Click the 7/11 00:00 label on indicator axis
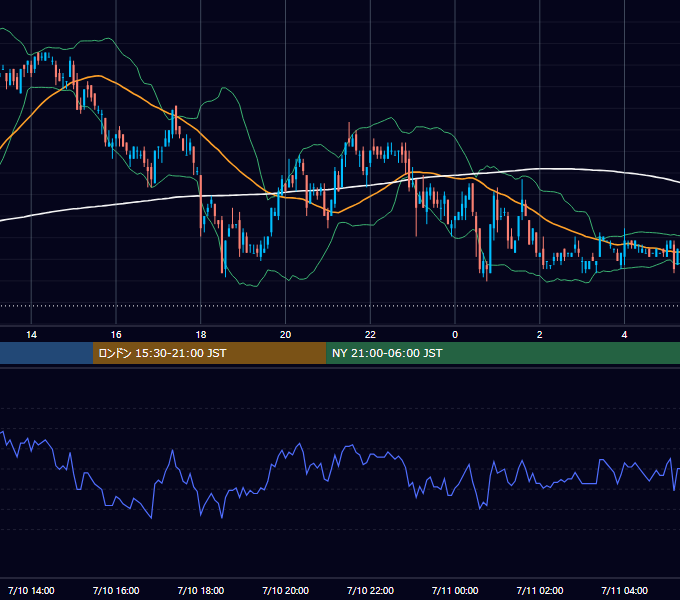The image size is (680, 600). (x=455, y=590)
